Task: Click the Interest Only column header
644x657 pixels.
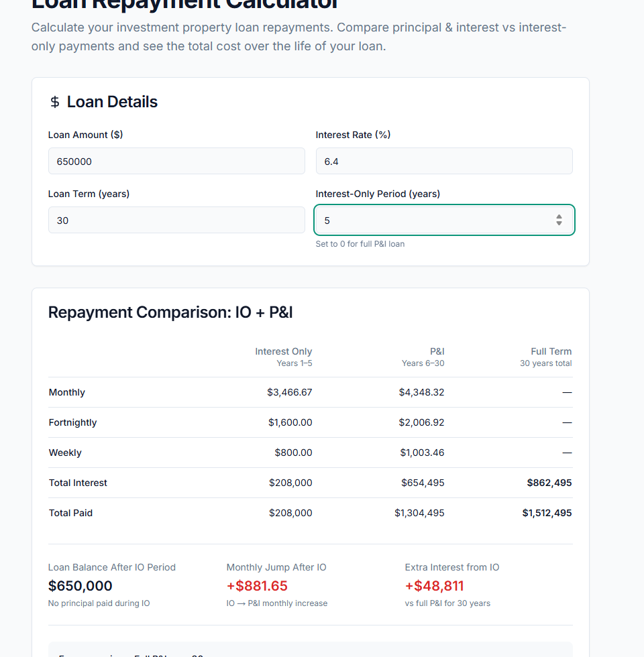Action: 283,351
